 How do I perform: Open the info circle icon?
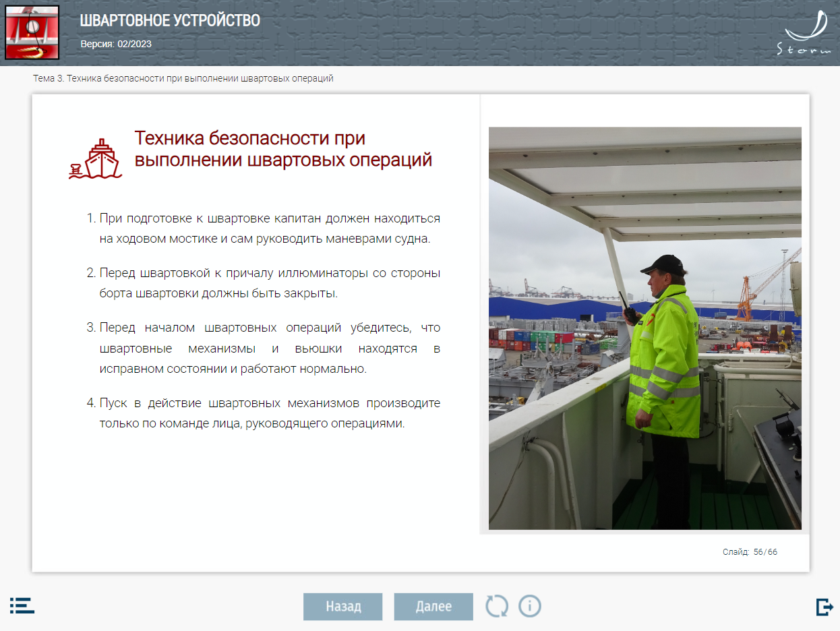tap(530, 606)
